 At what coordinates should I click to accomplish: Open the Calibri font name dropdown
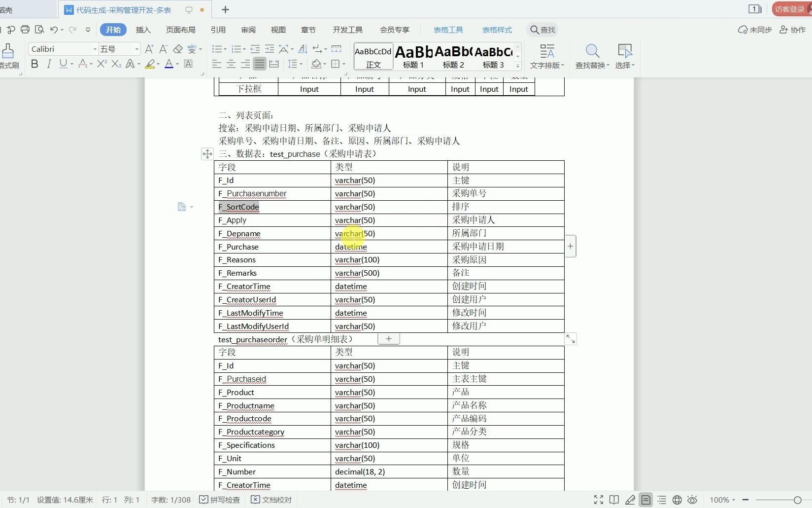point(95,49)
